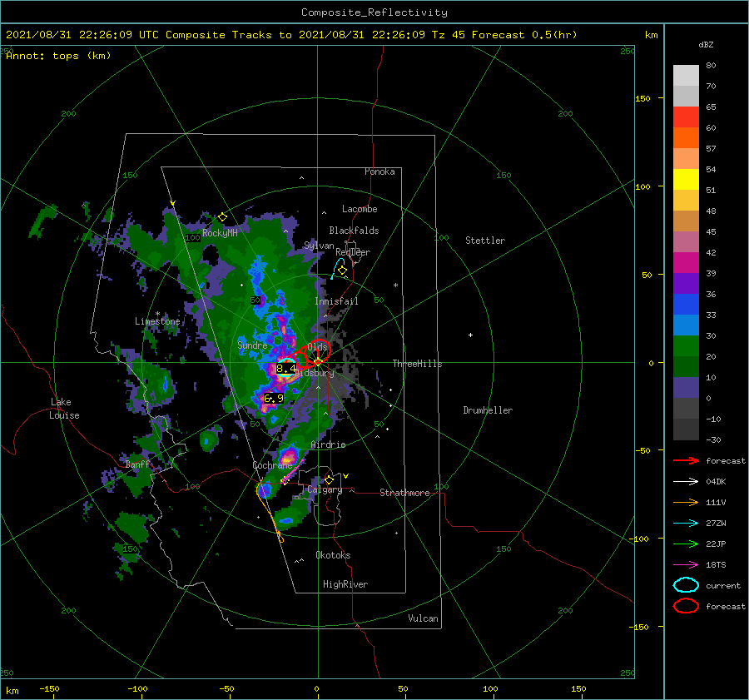Click the Okotoks label
The width and height of the screenshot is (749, 700).
pyautogui.click(x=333, y=555)
